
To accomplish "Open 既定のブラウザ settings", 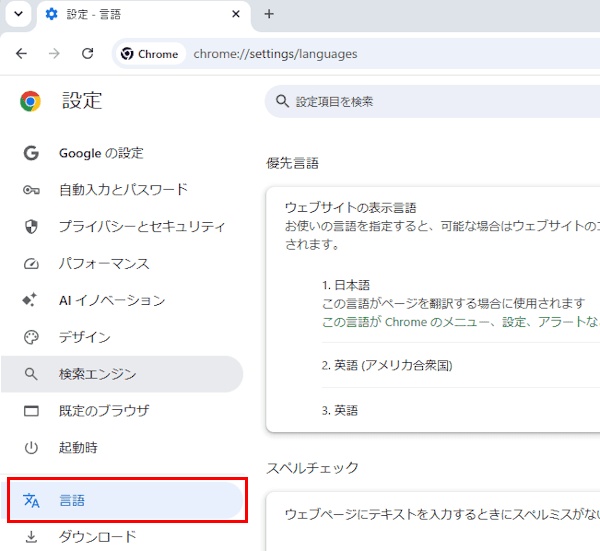I will pos(122,411).
